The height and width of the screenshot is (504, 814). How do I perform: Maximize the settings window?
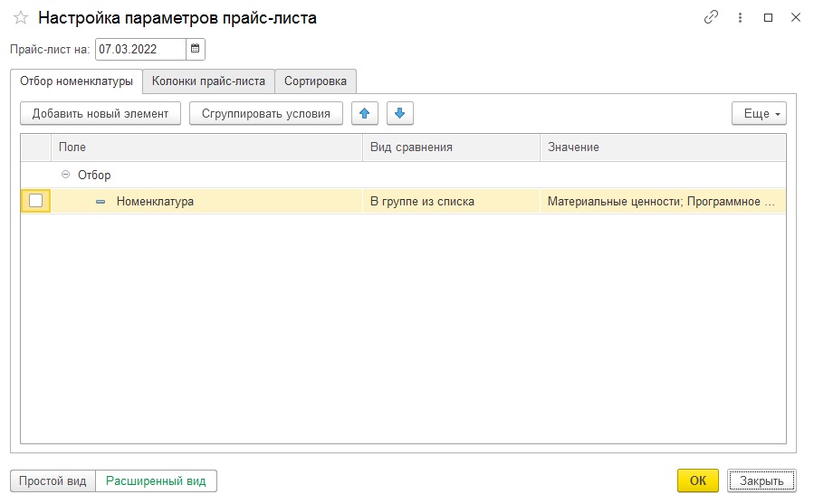coord(769,18)
